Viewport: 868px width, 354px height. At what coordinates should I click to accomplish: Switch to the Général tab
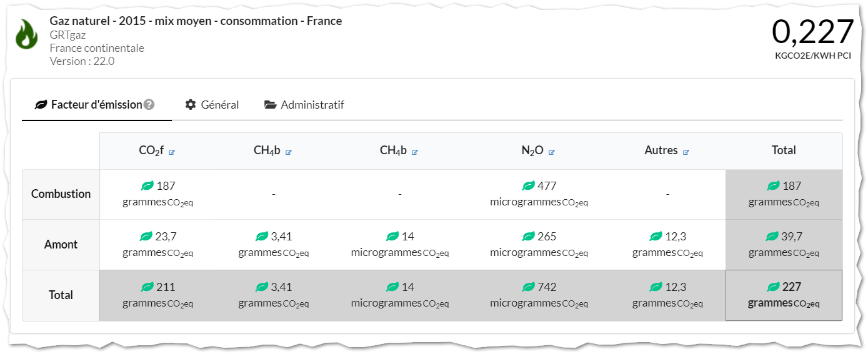click(x=212, y=104)
